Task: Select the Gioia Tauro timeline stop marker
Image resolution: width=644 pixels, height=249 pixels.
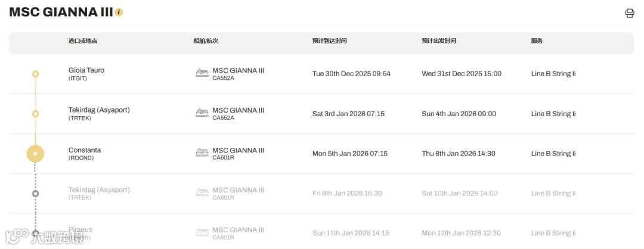Action: [36, 74]
